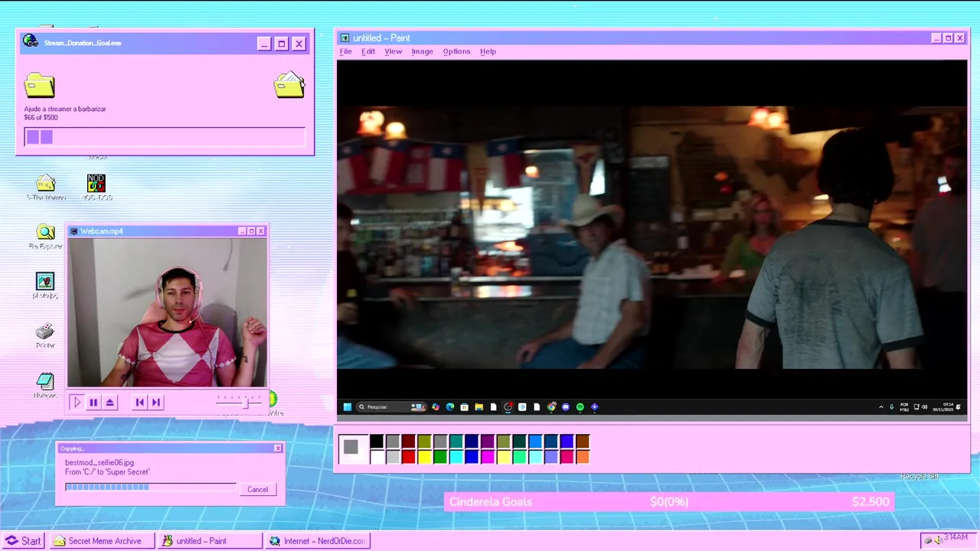Open Microsoft Store from inner taskbar
The image size is (980, 551).
coord(464,407)
